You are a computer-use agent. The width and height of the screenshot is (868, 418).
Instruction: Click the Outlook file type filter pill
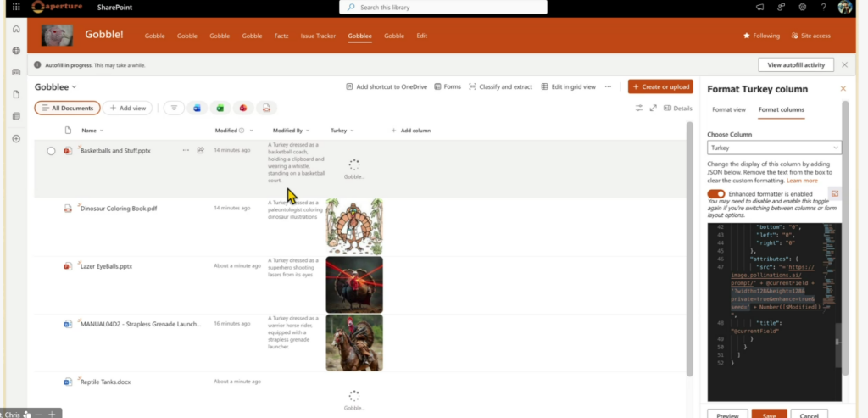198,108
